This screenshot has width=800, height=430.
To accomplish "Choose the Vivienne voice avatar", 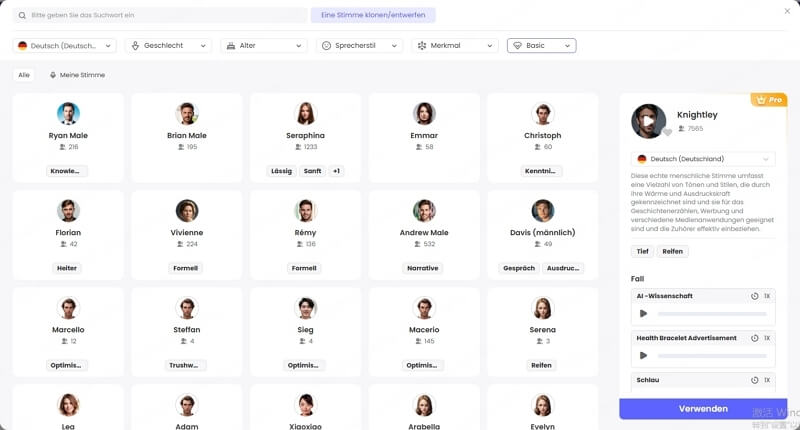I will tap(187, 211).
